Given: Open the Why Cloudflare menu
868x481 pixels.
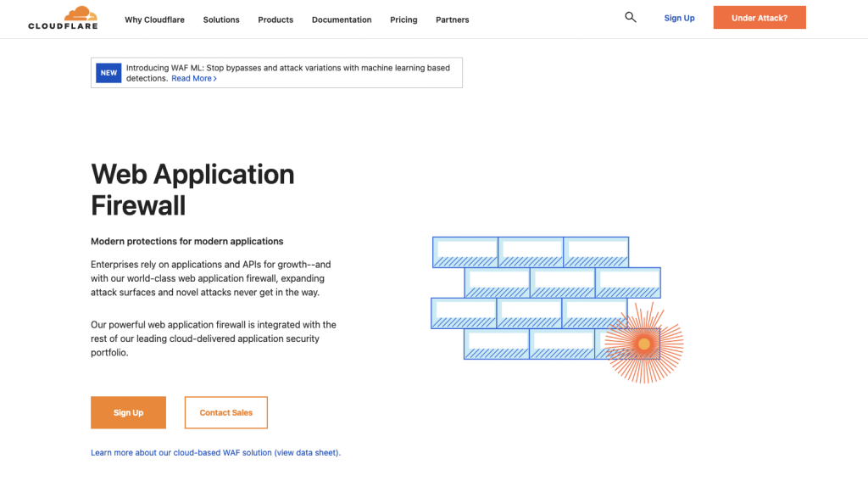Looking at the screenshot, I should click(x=154, y=20).
